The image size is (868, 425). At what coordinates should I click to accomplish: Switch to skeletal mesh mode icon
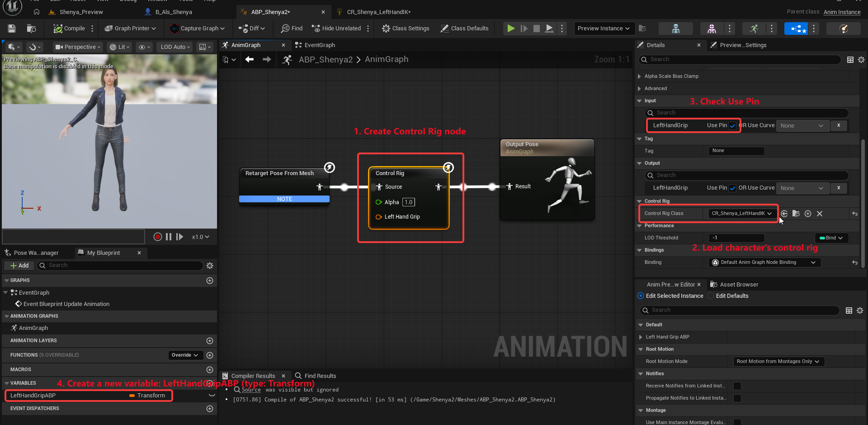(712, 29)
